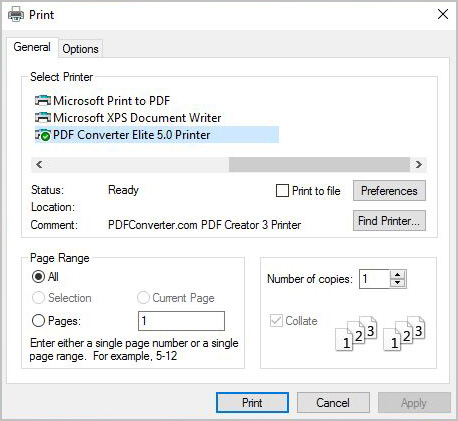
Task: Click the Pages range input field
Action: 181,321
